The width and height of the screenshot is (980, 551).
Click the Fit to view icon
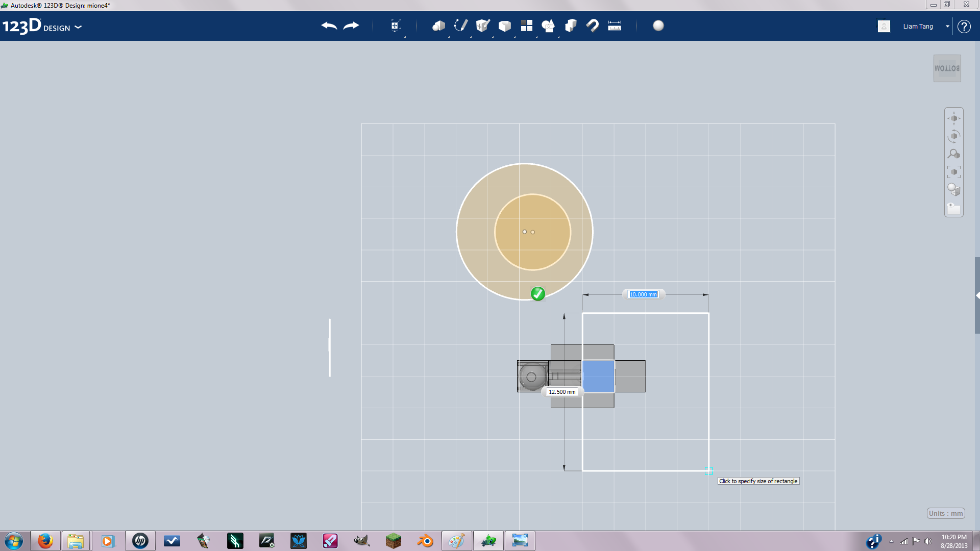click(954, 172)
